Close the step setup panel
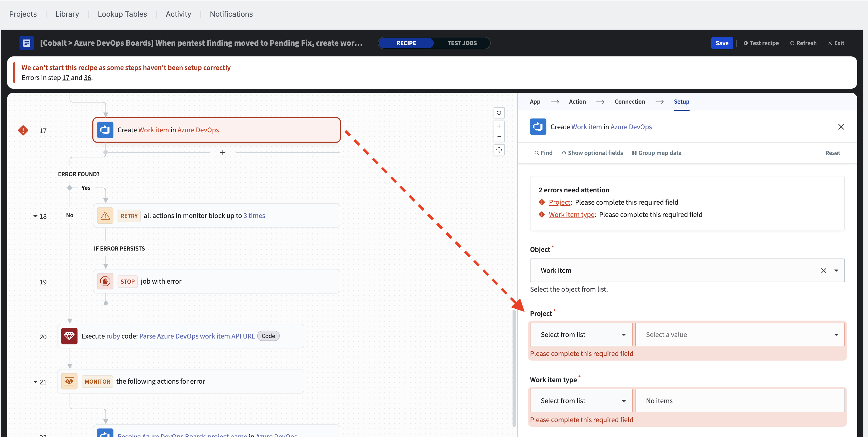The image size is (868, 437). (841, 127)
